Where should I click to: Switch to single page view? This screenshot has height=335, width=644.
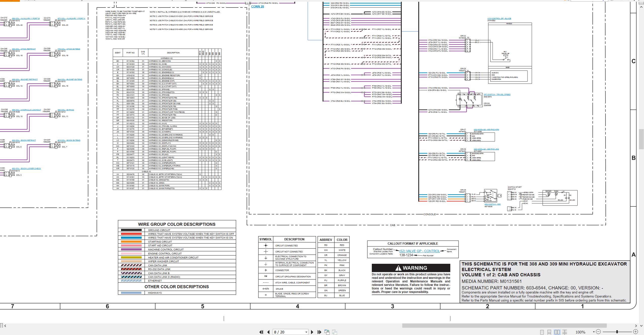tap(542, 332)
